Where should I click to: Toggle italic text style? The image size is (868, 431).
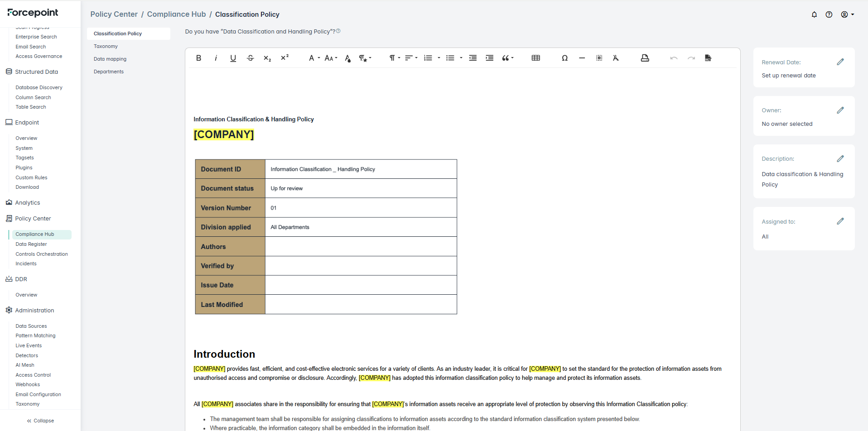point(216,58)
